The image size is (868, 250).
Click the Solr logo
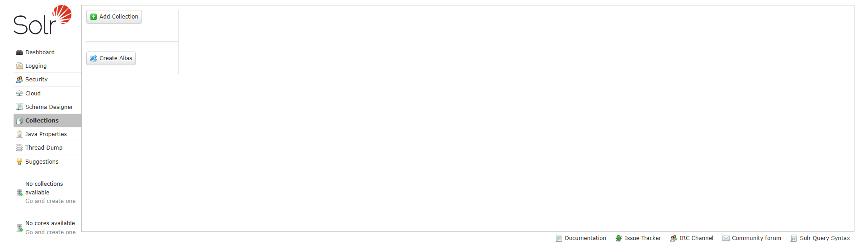pyautogui.click(x=42, y=20)
